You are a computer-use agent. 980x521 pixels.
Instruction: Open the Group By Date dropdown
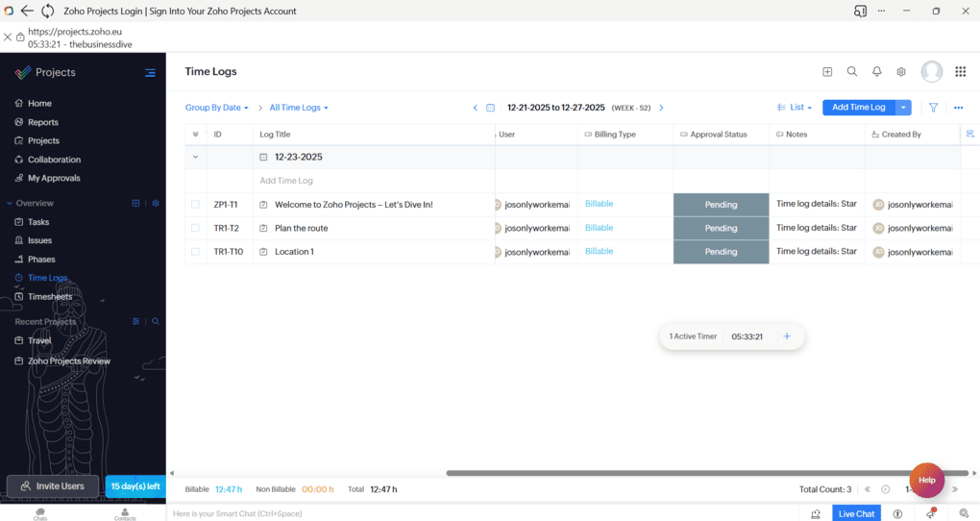click(x=216, y=108)
